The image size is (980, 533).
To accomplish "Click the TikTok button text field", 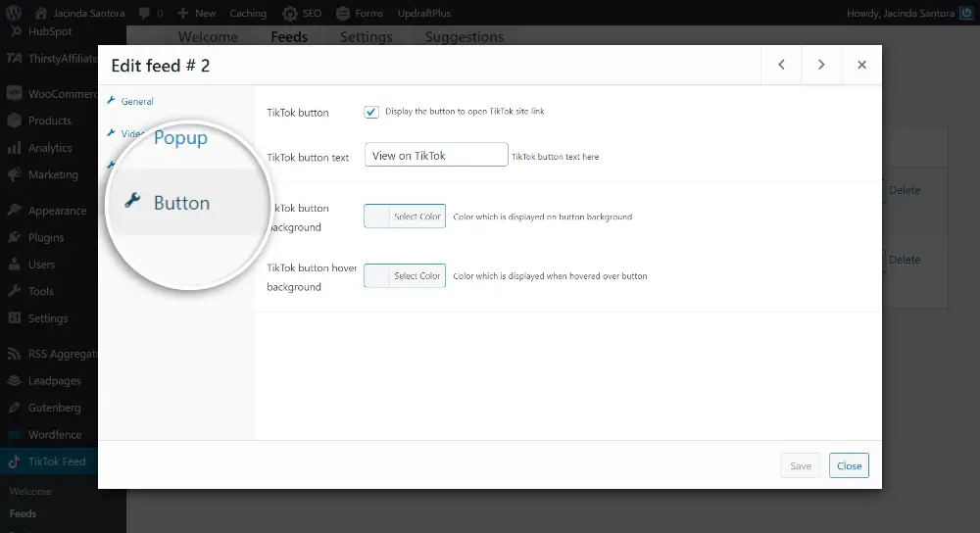I will [436, 156].
